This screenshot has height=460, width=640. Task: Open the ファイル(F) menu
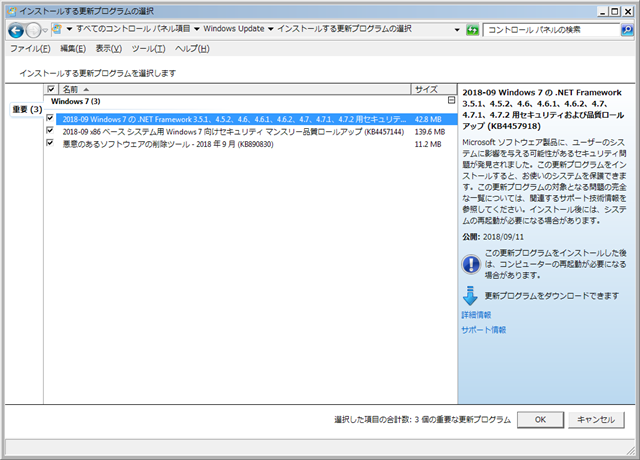[x=30, y=49]
